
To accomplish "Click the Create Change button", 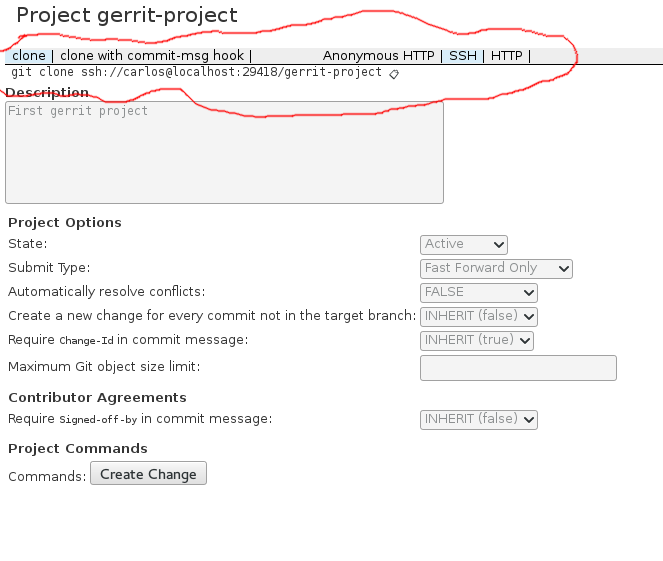I will click(148, 473).
